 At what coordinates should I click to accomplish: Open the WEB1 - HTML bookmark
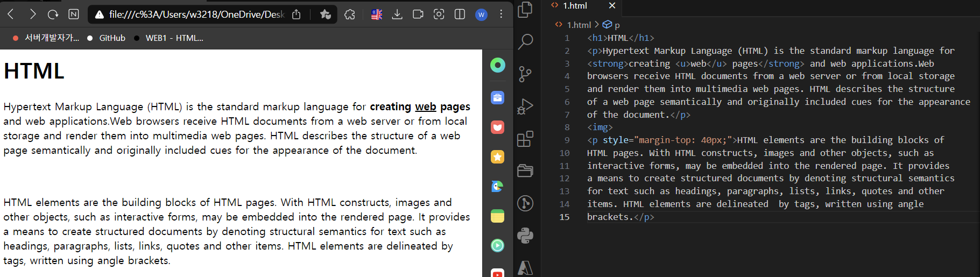pos(168,38)
